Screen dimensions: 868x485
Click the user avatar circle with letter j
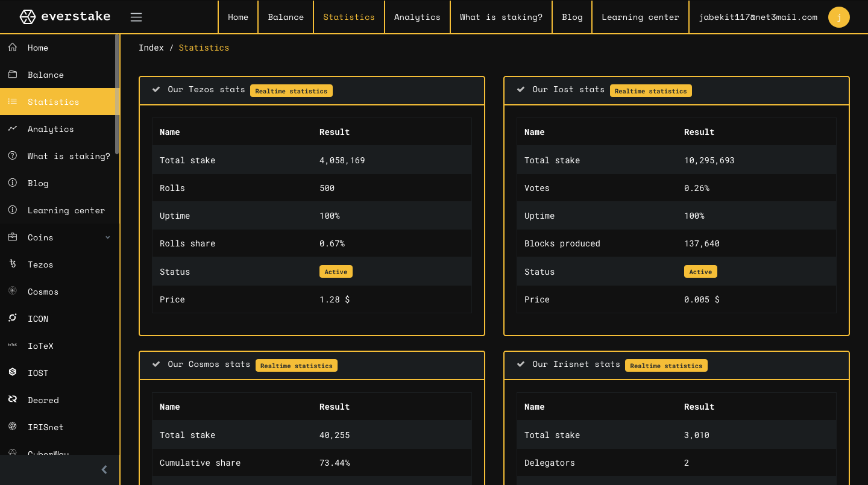(x=839, y=17)
